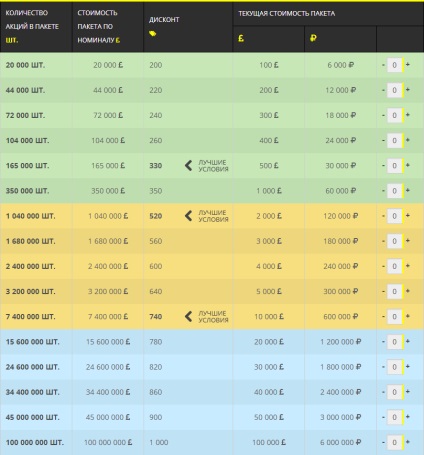Click quantity box in 100 000 000 шт. row
The width and height of the screenshot is (424, 455).
[395, 442]
